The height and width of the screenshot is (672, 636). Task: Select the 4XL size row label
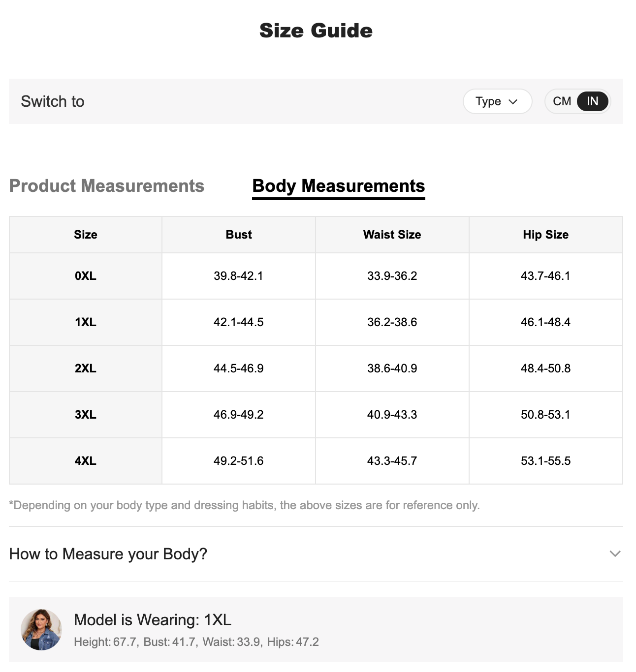(86, 461)
